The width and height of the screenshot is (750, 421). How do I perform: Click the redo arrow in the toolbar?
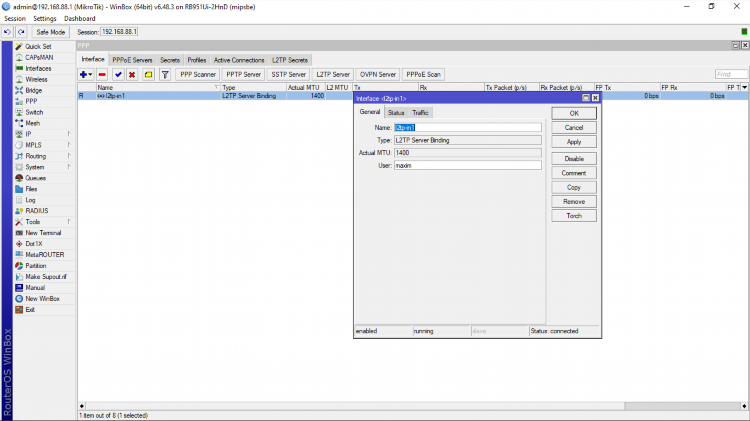click(x=21, y=32)
